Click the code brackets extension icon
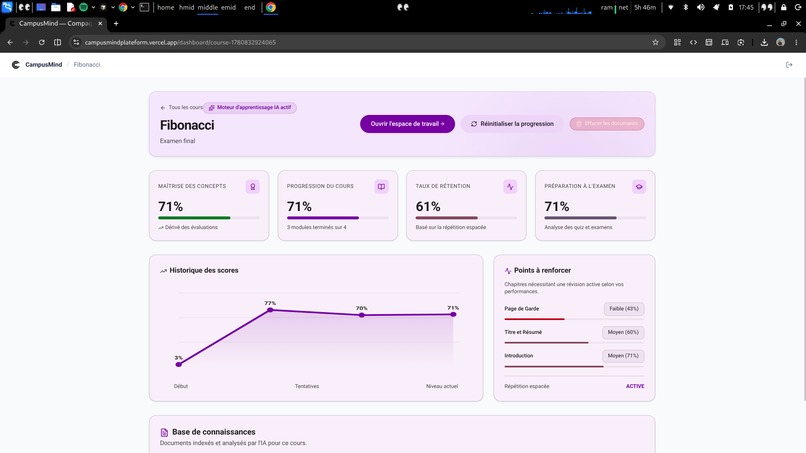Image resolution: width=806 pixels, height=453 pixels. pyautogui.click(x=693, y=42)
